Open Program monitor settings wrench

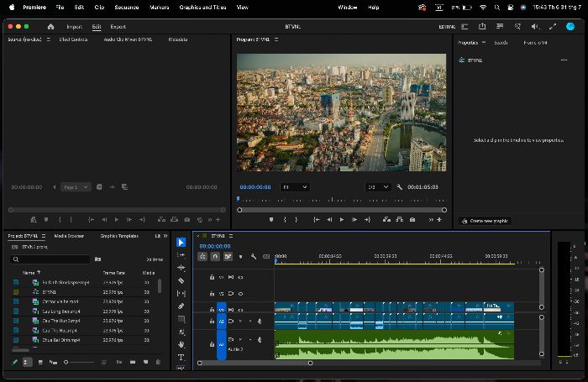tap(399, 186)
